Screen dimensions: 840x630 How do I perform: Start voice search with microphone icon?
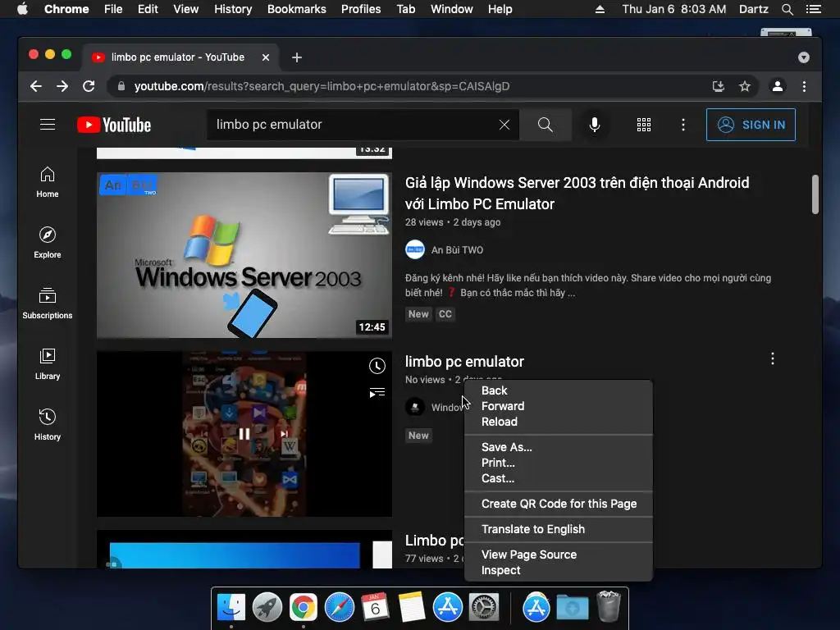[x=595, y=125]
